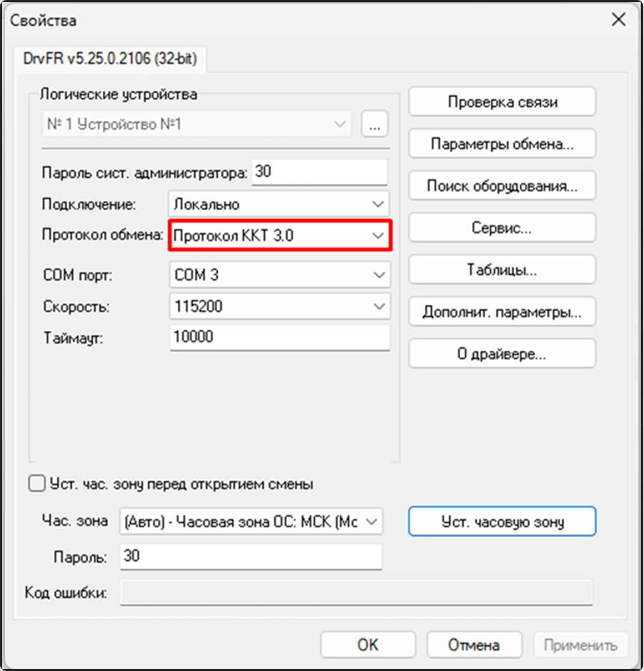Click the Логические устройства group label
Image resolution: width=644 pixels, height=671 pixels.
[x=119, y=94]
